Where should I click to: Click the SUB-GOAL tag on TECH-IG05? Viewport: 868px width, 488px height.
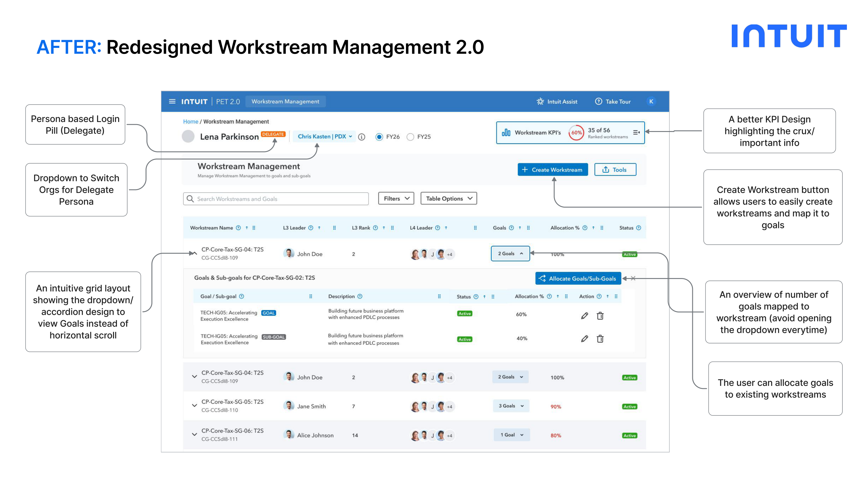tap(274, 337)
